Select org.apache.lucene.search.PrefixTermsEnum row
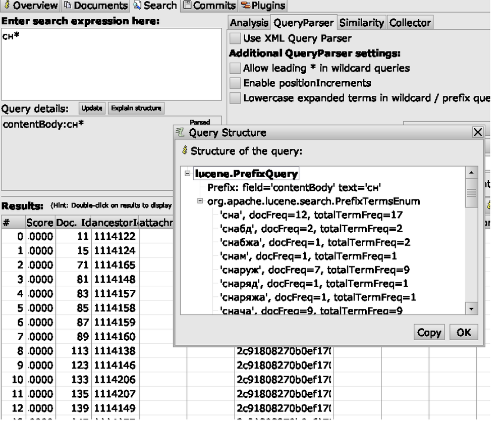Viewport: 504px width, 421px height. pyautogui.click(x=313, y=201)
